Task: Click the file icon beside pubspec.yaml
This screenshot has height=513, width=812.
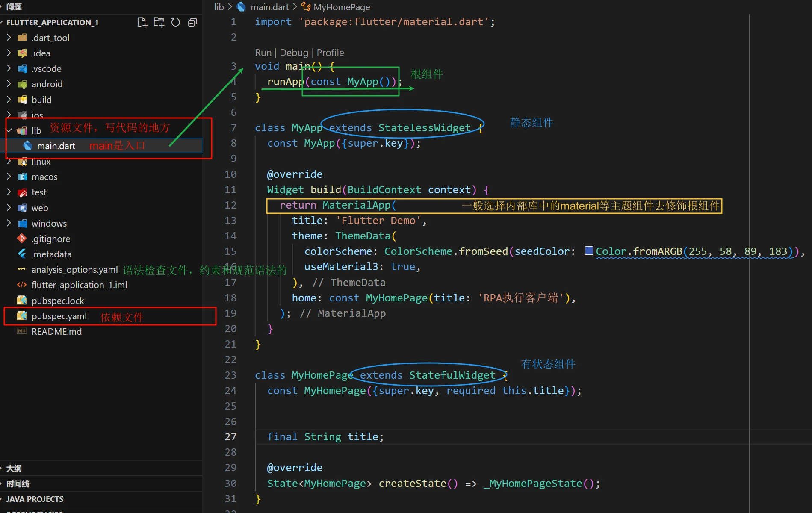Action: 22,316
